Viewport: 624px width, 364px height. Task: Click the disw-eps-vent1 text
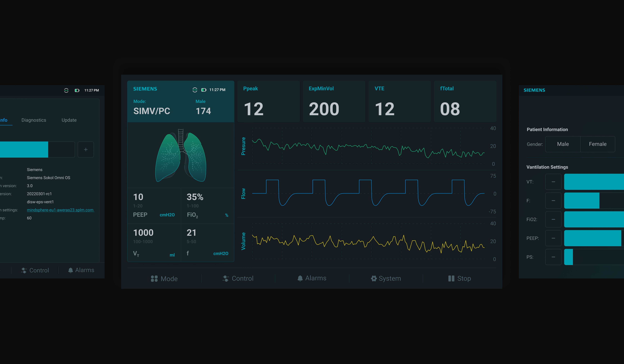point(40,202)
